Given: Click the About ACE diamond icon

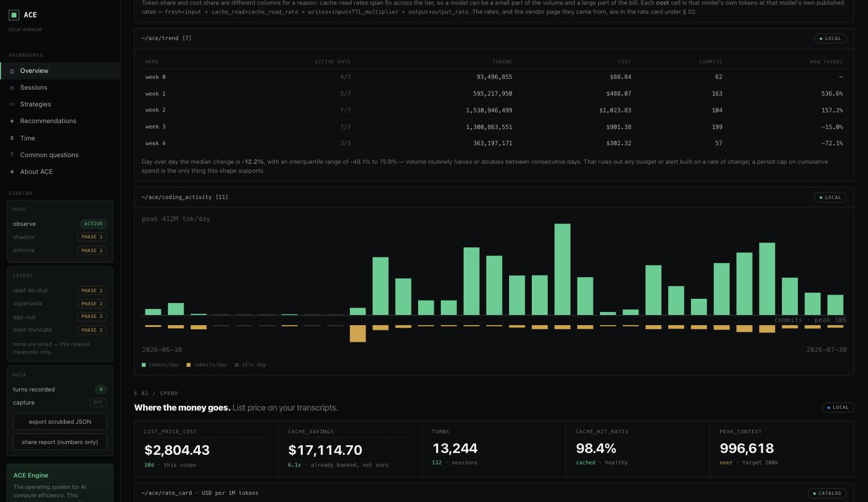Looking at the screenshot, I should tap(12, 172).
